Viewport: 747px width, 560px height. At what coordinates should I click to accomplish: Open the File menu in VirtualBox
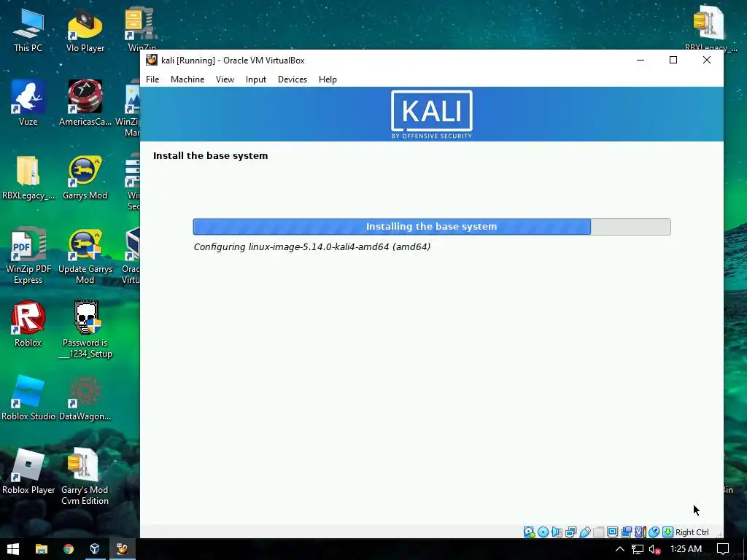tap(152, 79)
